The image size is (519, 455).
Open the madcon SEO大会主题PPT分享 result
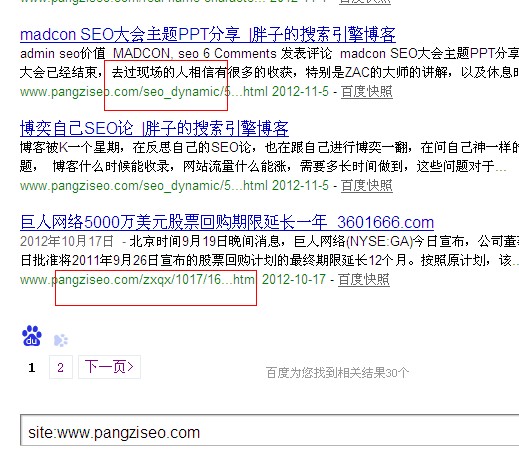(x=208, y=35)
